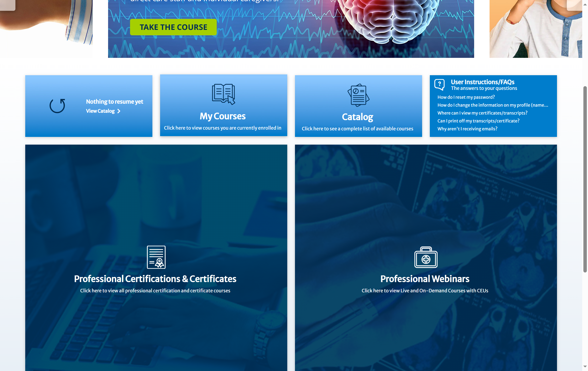
Task: Open the View Catalog link
Action: (100, 111)
